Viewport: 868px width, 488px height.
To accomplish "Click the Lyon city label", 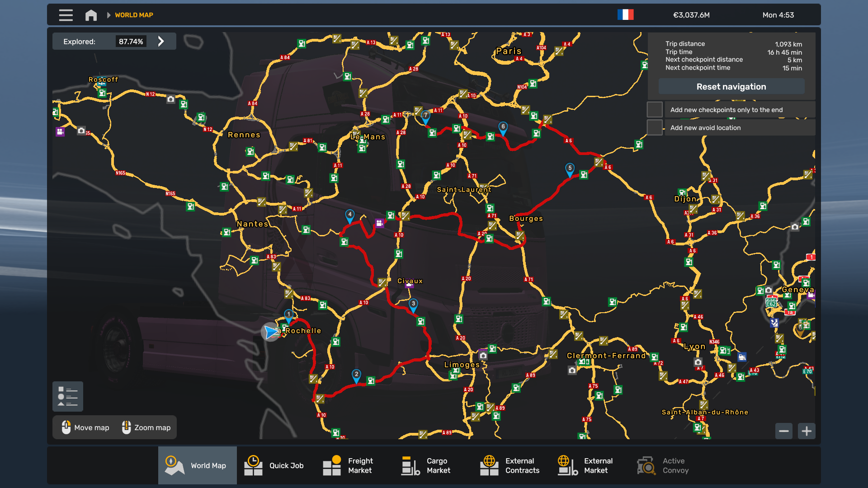I will (x=695, y=347).
